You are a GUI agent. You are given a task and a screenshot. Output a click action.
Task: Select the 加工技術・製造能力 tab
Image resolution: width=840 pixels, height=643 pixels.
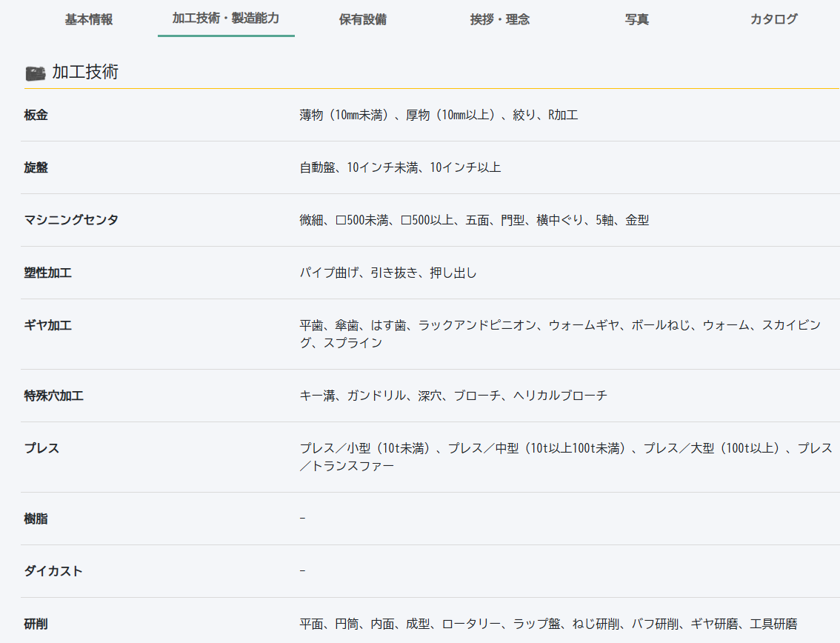[x=226, y=19]
